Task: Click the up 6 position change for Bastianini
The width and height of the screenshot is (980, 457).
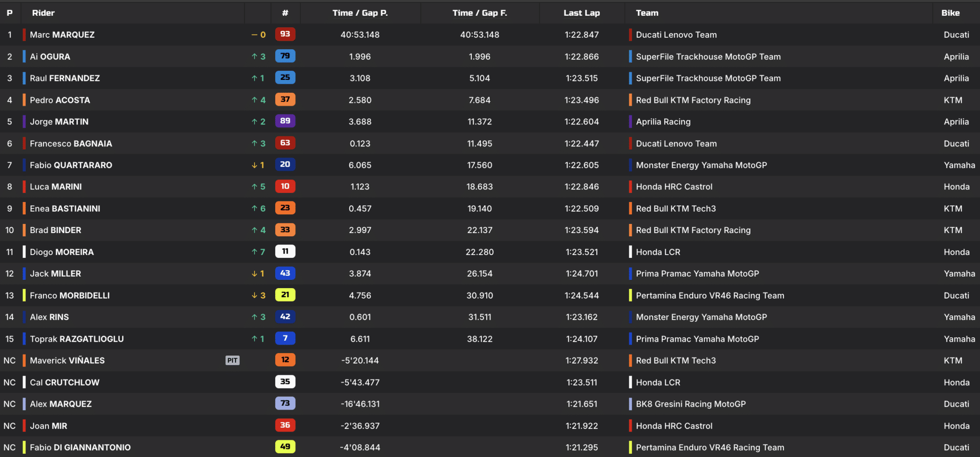Action: [258, 209]
